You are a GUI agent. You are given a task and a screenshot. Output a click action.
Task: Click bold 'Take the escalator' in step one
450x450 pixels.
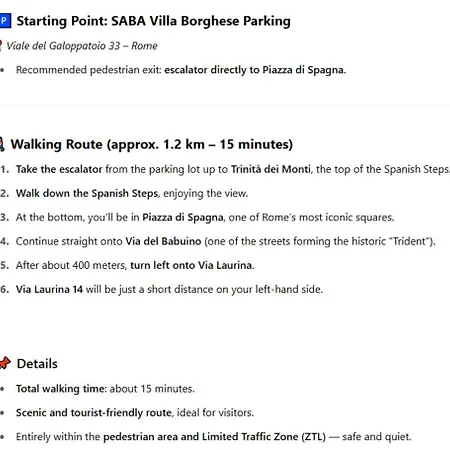59,169
